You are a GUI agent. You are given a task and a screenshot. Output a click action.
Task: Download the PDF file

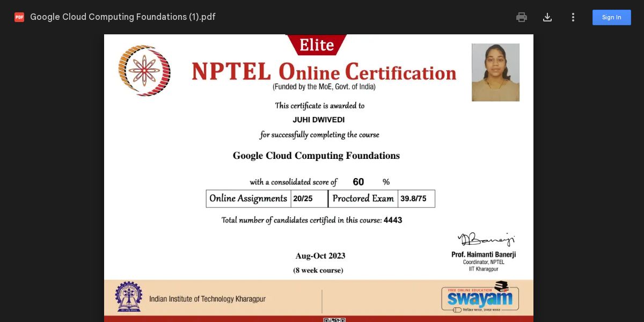pyautogui.click(x=547, y=17)
